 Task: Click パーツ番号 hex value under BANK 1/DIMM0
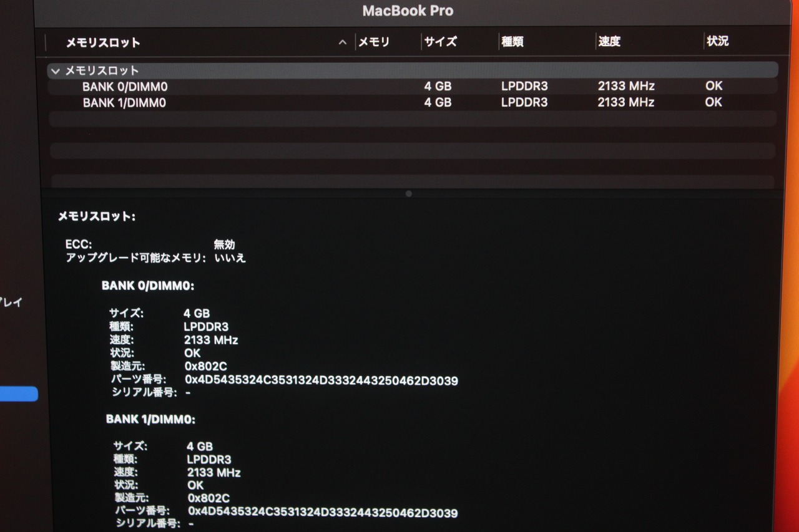tap(323, 513)
